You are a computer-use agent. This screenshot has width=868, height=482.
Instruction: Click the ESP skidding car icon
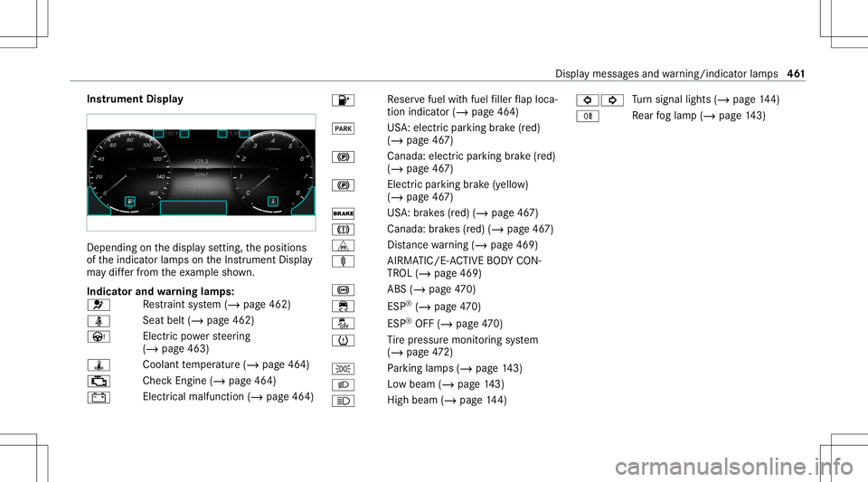(x=344, y=306)
